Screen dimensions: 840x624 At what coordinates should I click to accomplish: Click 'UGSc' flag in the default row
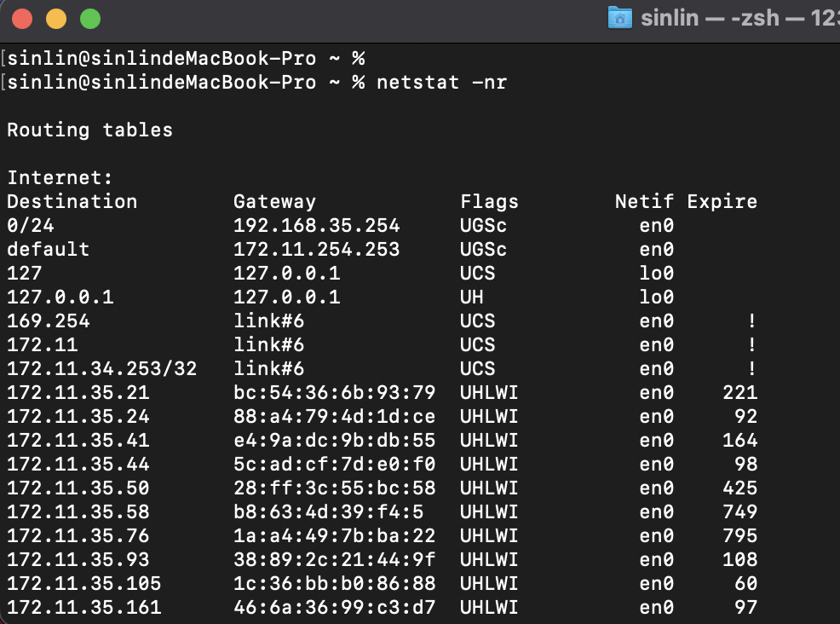click(x=484, y=249)
